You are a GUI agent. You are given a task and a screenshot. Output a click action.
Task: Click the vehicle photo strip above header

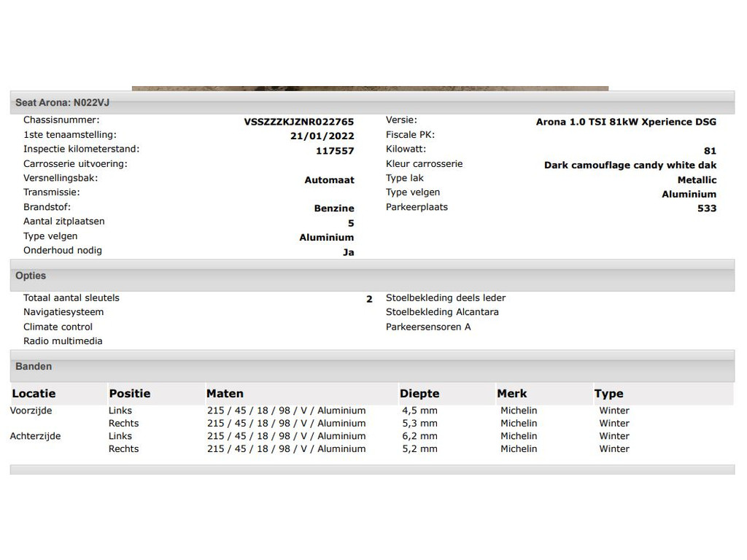pyautogui.click(x=370, y=88)
